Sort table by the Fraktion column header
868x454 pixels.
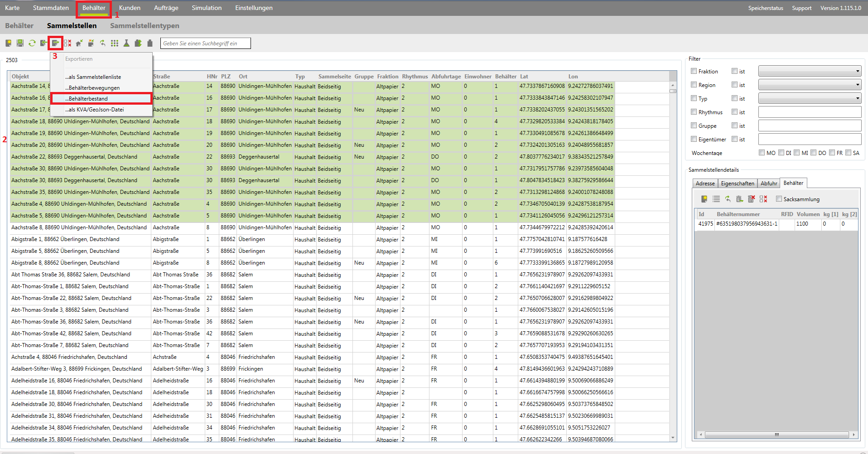[387, 77]
